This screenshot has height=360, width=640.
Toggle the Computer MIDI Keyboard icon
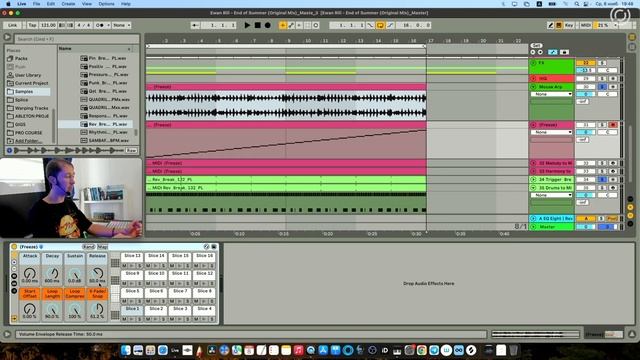(x=559, y=25)
